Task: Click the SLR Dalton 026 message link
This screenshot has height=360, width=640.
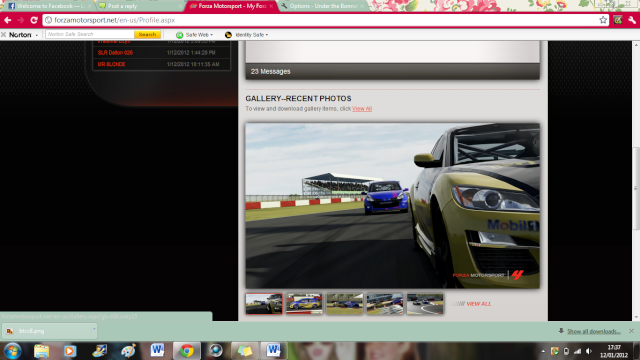Action: tap(115, 53)
